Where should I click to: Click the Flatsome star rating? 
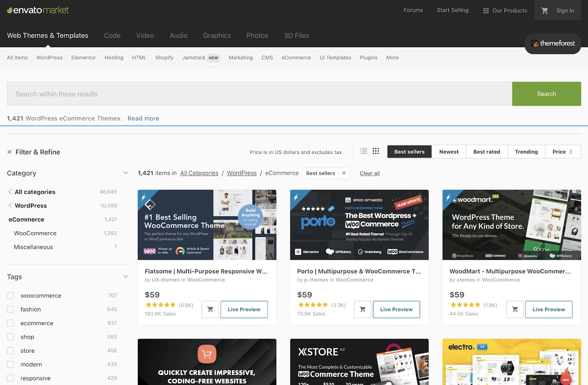click(x=161, y=305)
